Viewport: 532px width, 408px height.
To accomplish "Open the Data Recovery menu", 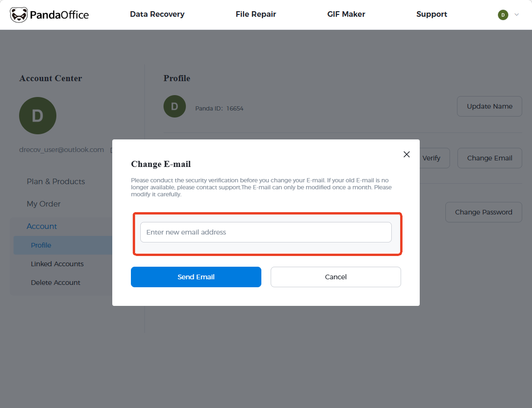I will tap(157, 14).
